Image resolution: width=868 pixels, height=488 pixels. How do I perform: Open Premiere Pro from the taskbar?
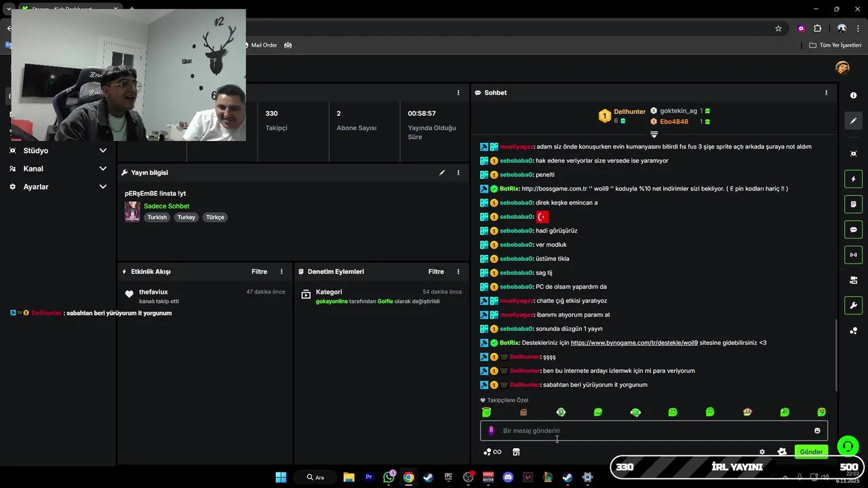pyautogui.click(x=369, y=477)
